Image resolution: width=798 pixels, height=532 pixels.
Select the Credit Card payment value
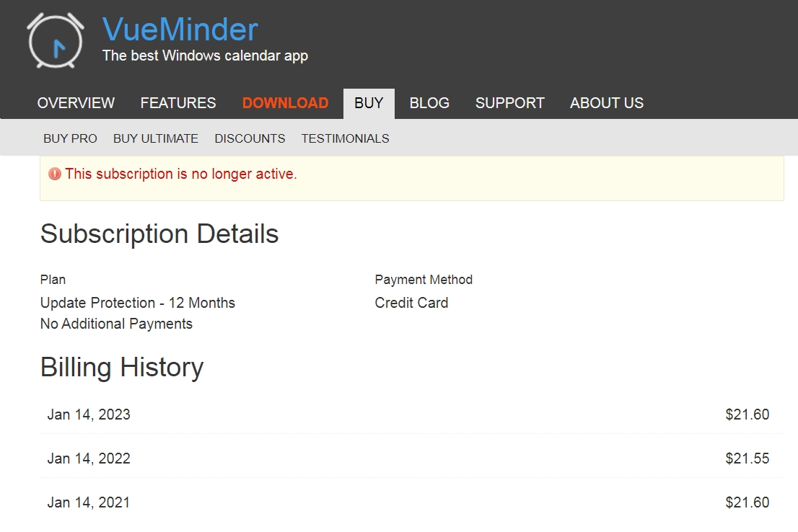(411, 303)
